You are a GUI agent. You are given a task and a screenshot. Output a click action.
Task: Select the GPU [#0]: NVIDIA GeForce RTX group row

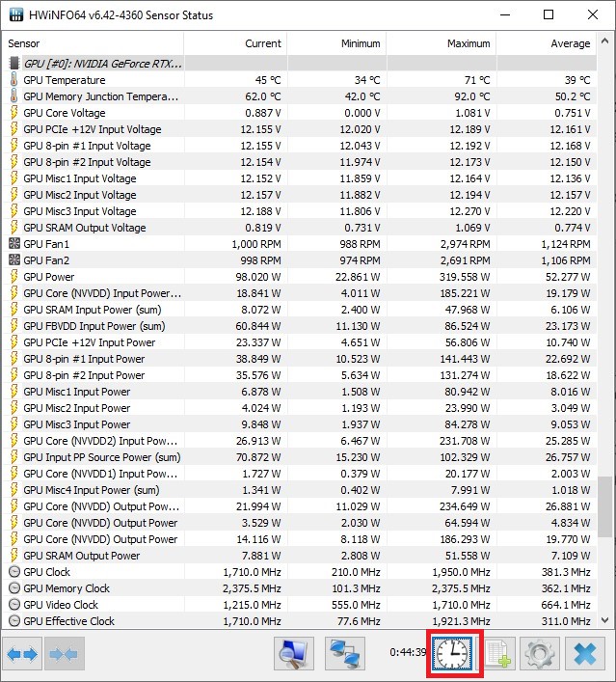[300, 64]
